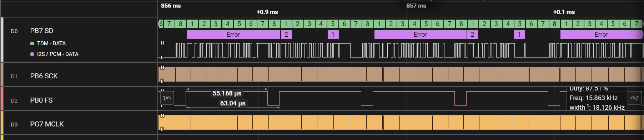The image size is (644, 140).
Task: Select channel name PB0 FS
Action: tap(41, 100)
